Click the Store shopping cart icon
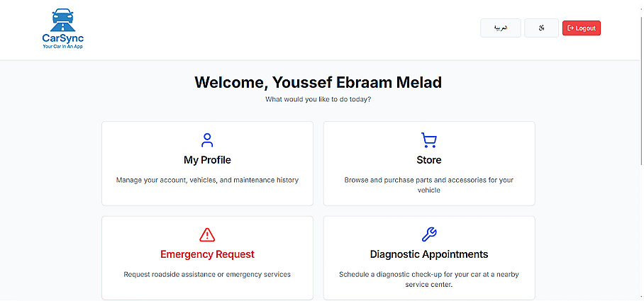Image resolution: width=644 pixels, height=301 pixels. 429,140
